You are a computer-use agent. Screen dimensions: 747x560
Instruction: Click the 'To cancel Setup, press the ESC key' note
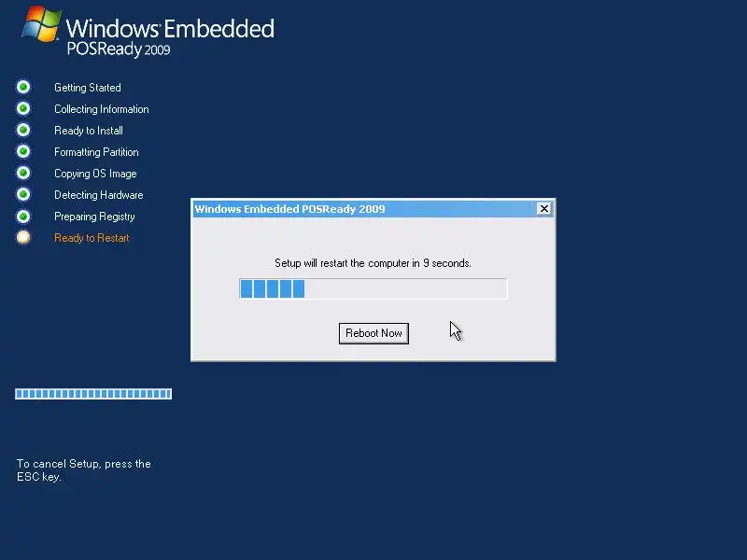[x=84, y=470]
